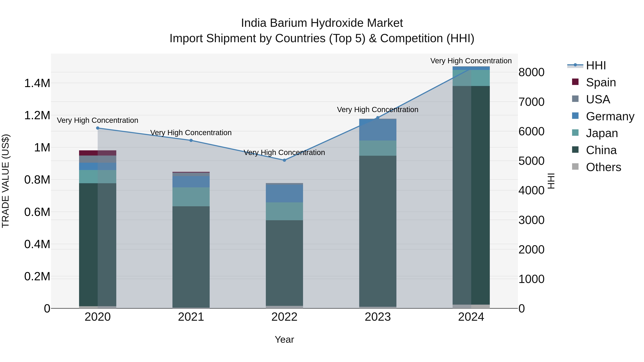Click the 7000 right axis tick

[531, 102]
